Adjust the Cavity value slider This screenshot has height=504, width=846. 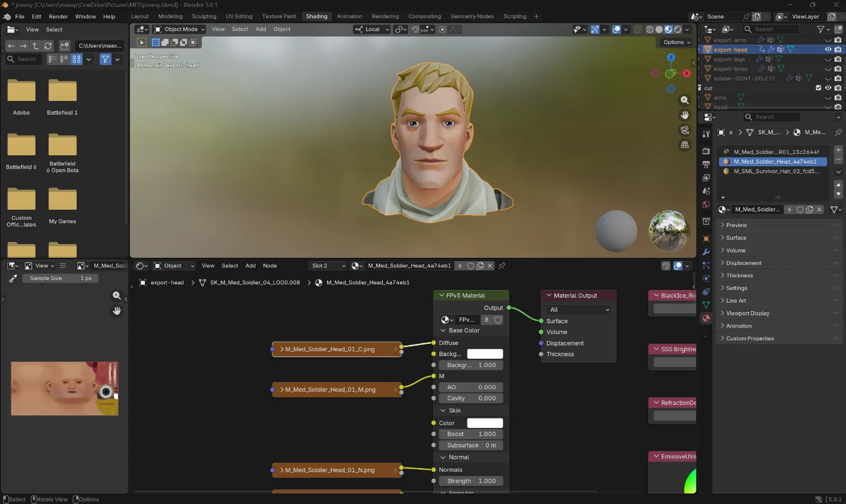point(471,398)
